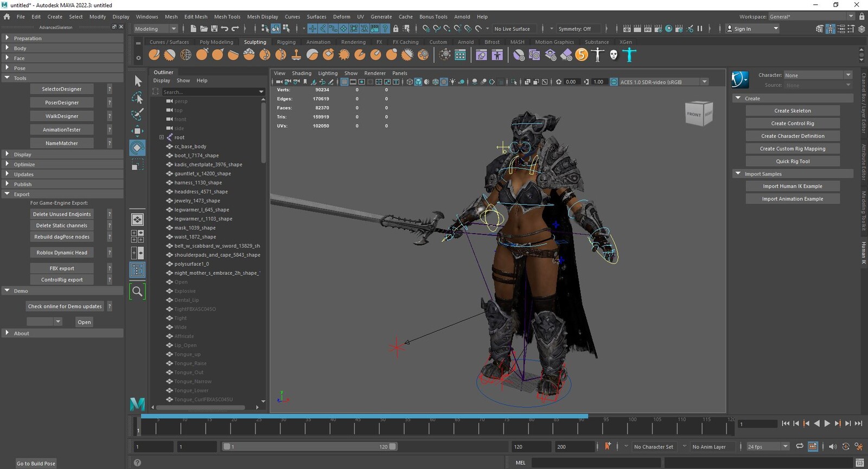Image resolution: width=868 pixels, height=469 pixels.
Task: Click Go to Build Pose button
Action: [x=36, y=464]
